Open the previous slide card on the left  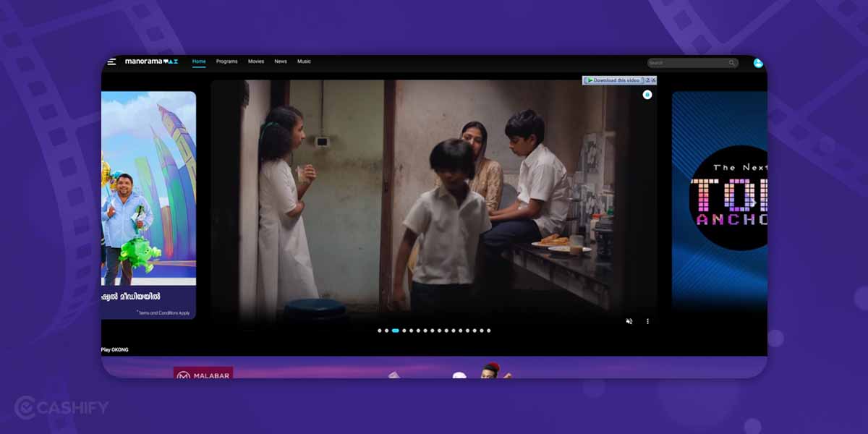point(148,205)
